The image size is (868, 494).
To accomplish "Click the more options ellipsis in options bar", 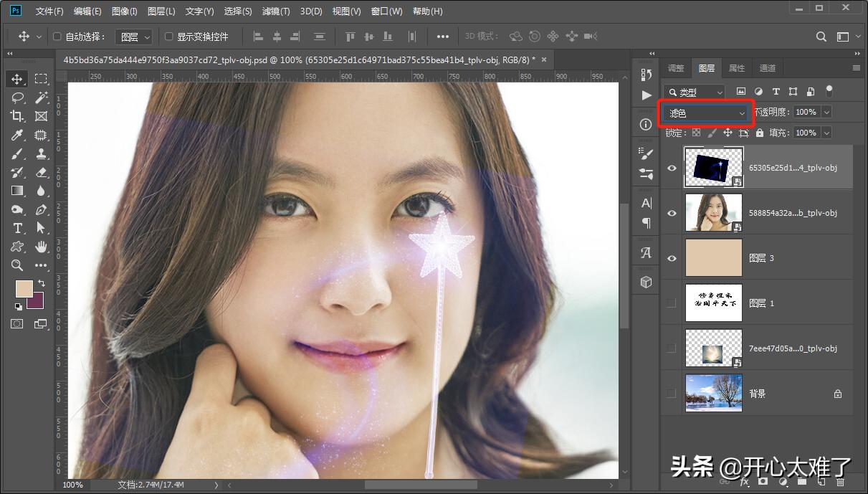I will coord(443,37).
